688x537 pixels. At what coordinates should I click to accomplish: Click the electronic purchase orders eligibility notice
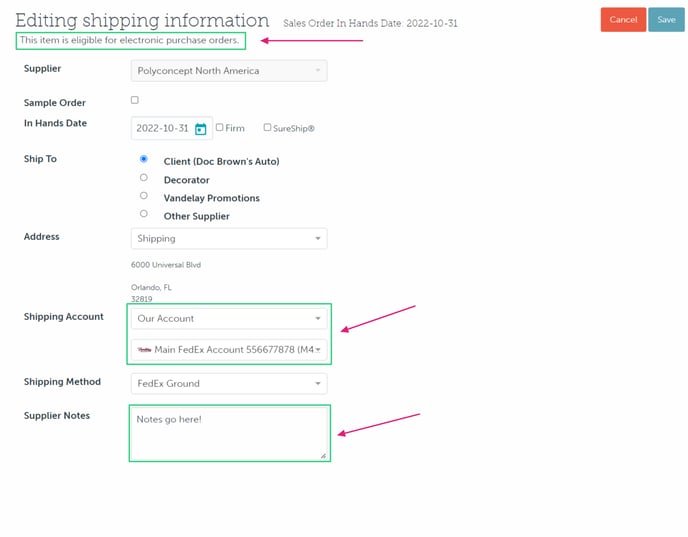pos(130,41)
